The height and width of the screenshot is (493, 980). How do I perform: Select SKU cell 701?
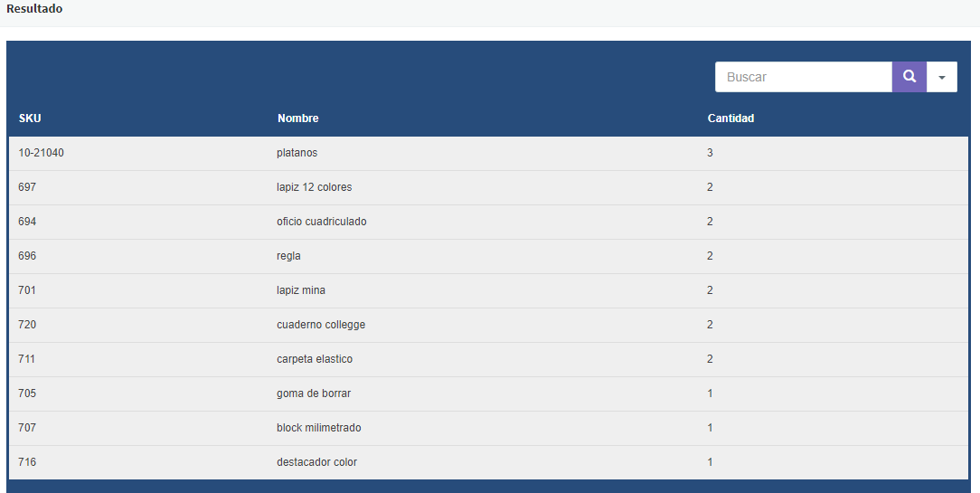[27, 290]
